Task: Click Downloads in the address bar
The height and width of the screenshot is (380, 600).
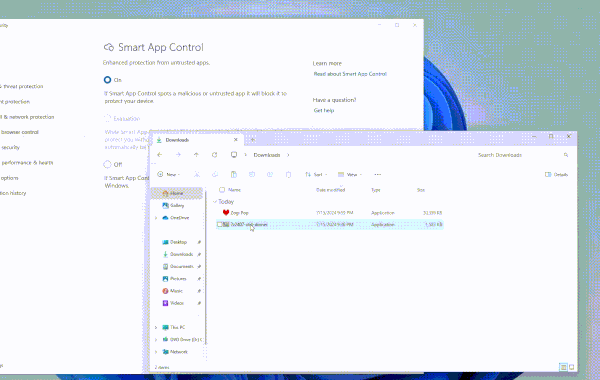Action: tap(267, 155)
